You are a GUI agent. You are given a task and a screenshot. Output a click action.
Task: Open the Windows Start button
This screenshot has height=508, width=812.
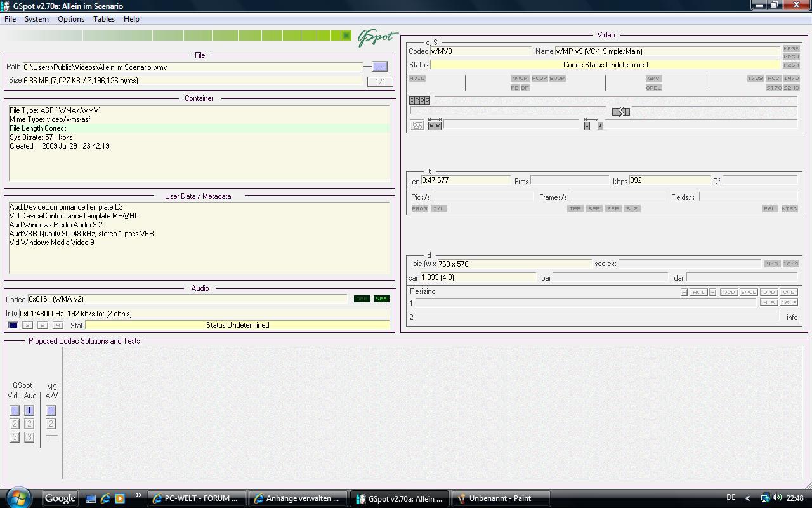click(17, 498)
